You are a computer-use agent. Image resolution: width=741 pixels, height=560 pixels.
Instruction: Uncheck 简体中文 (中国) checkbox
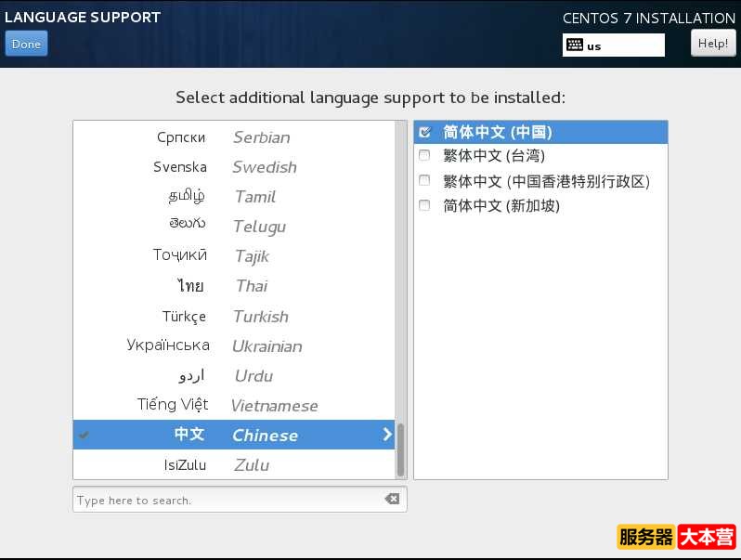click(424, 132)
